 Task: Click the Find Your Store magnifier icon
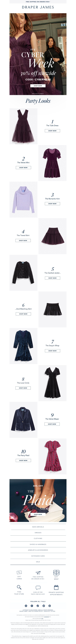[19, 587]
